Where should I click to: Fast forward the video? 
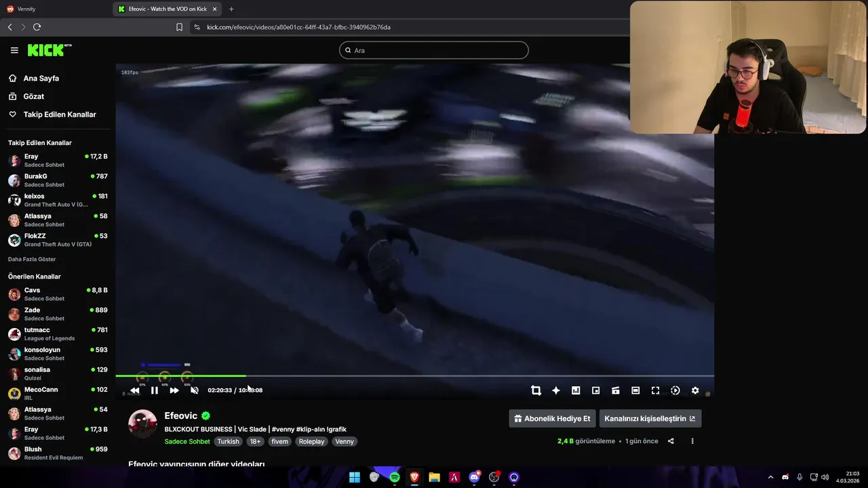pos(174,390)
